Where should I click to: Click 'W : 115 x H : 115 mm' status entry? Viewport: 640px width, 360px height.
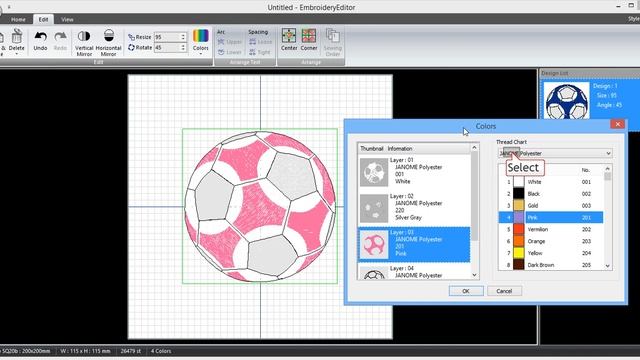click(85, 351)
